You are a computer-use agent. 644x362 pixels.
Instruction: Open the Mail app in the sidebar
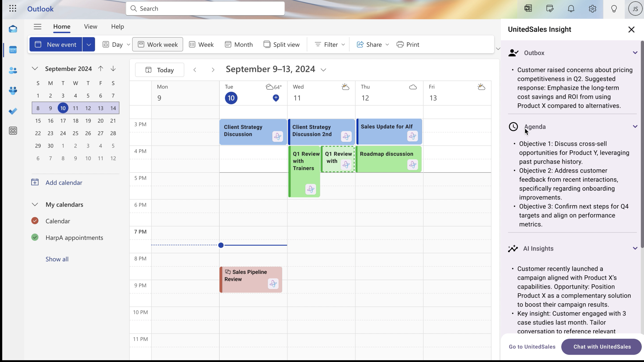point(13,29)
